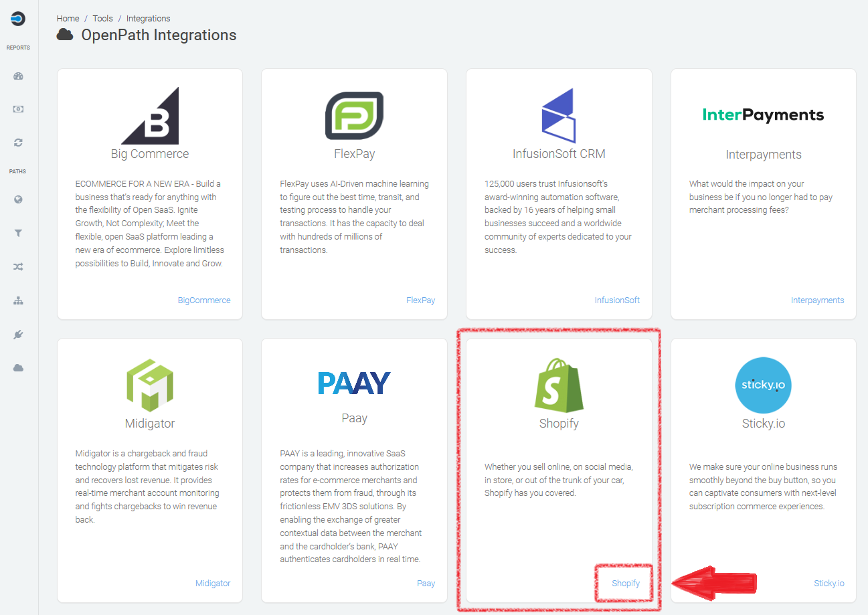Screen dimensions: 868x615
Task: Click the filter funnel icon in sidebar
Action: pos(18,234)
